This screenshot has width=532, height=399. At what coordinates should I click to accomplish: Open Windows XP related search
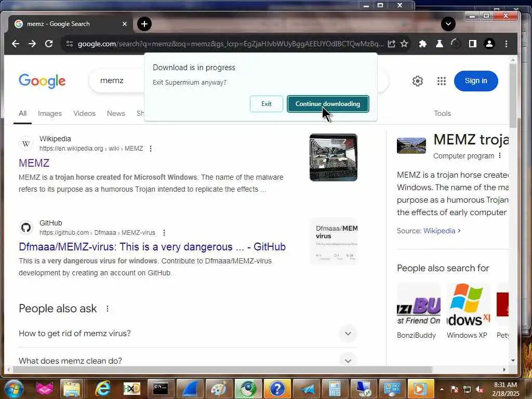pos(468,311)
